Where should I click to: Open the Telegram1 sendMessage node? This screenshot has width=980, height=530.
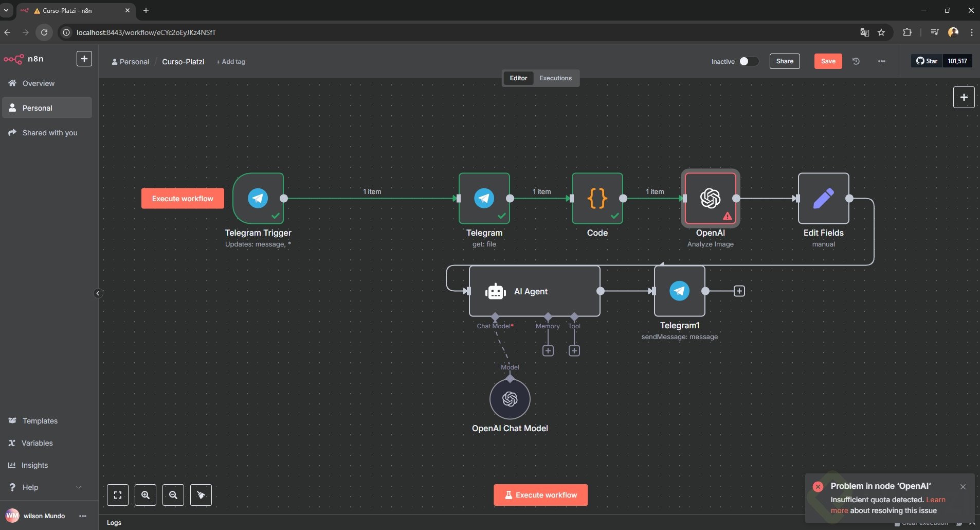click(680, 291)
